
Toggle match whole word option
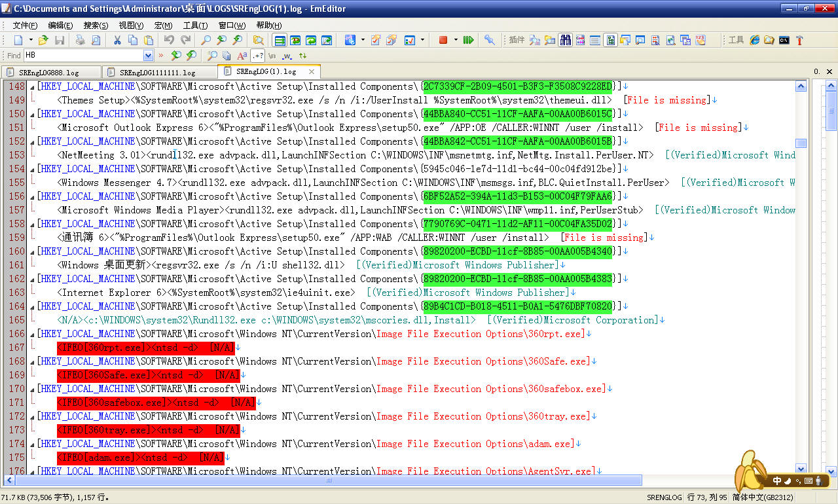287,56
